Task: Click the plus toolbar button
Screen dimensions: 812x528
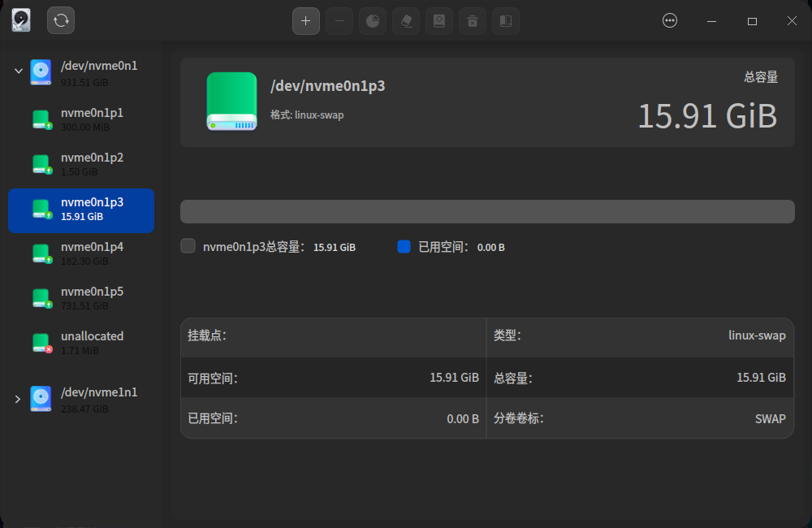Action: click(x=305, y=21)
